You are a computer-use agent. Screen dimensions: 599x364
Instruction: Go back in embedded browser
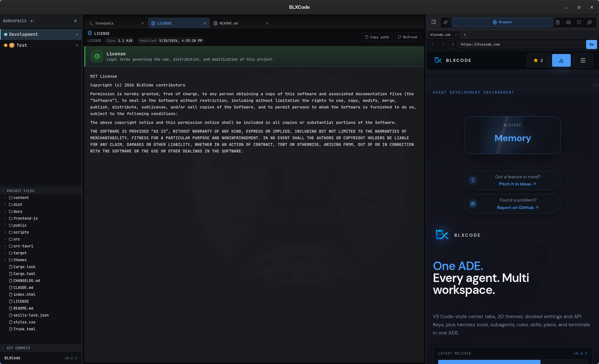(x=433, y=44)
